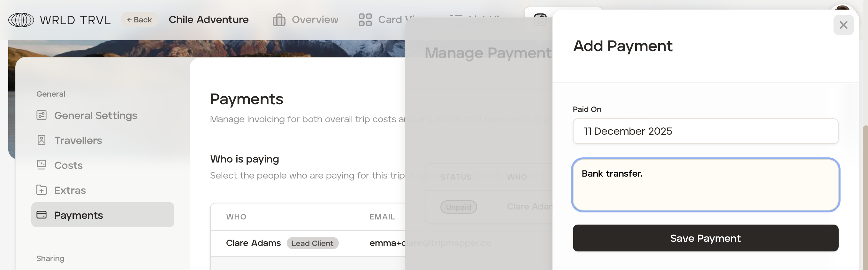Screen dimensions: 868x270
Task: Click the WRLD TRVL globe logo icon
Action: pyautogui.click(x=21, y=20)
